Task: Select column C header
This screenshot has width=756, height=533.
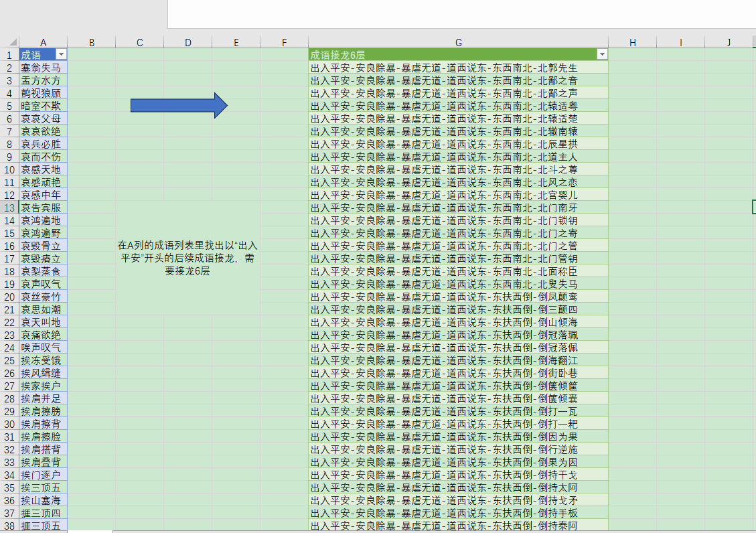Action: (139, 42)
